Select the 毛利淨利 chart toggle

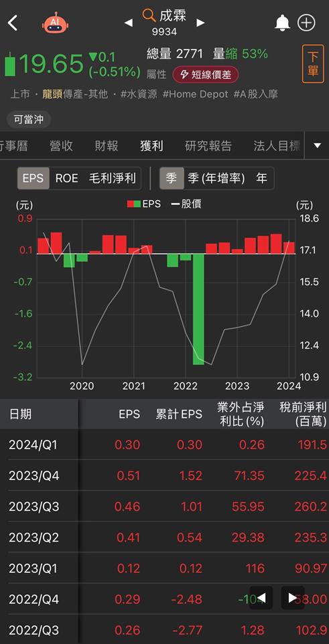coord(113,178)
